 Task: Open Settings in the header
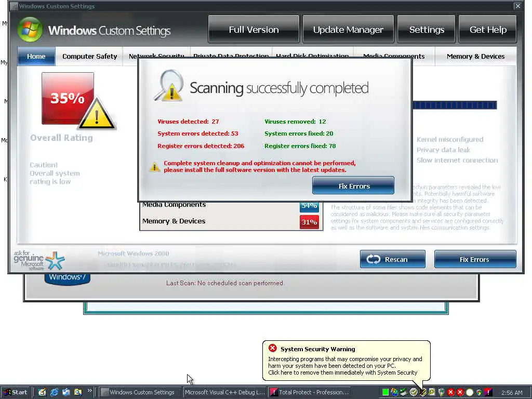427,29
